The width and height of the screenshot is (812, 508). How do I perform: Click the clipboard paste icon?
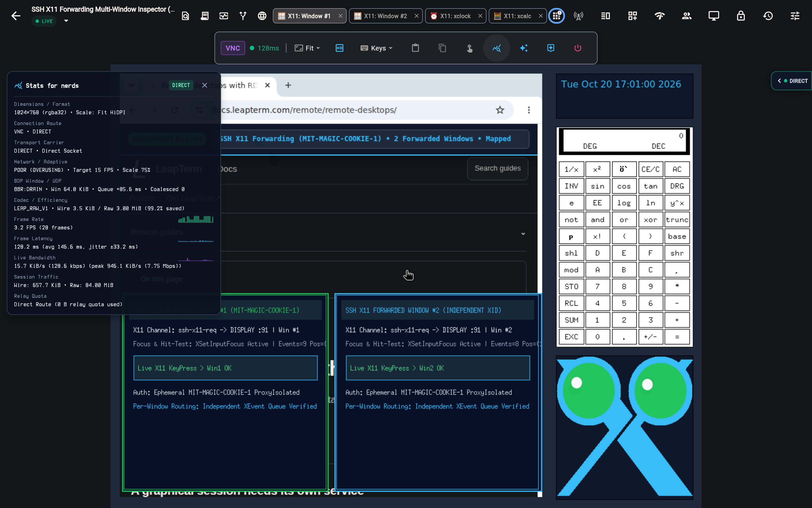click(x=415, y=48)
